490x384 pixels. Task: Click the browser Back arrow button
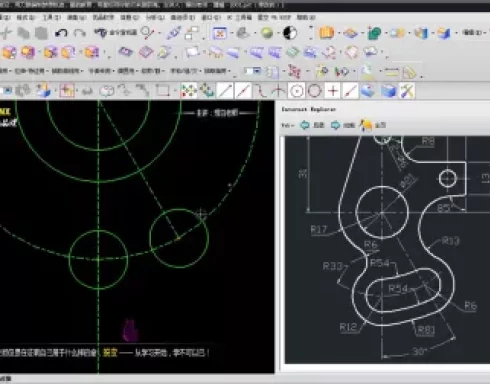coord(312,125)
